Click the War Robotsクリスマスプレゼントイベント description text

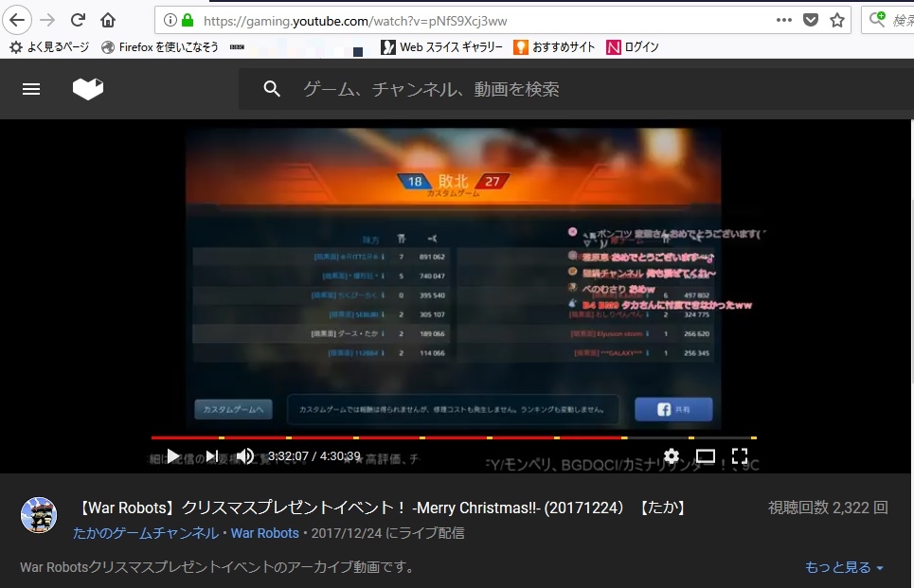[x=218, y=567]
